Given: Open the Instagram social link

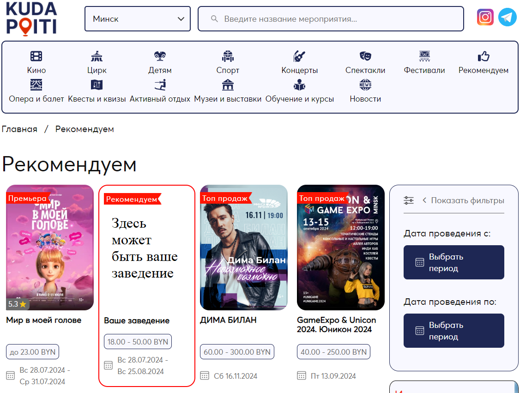Looking at the screenshot, I should tap(485, 17).
